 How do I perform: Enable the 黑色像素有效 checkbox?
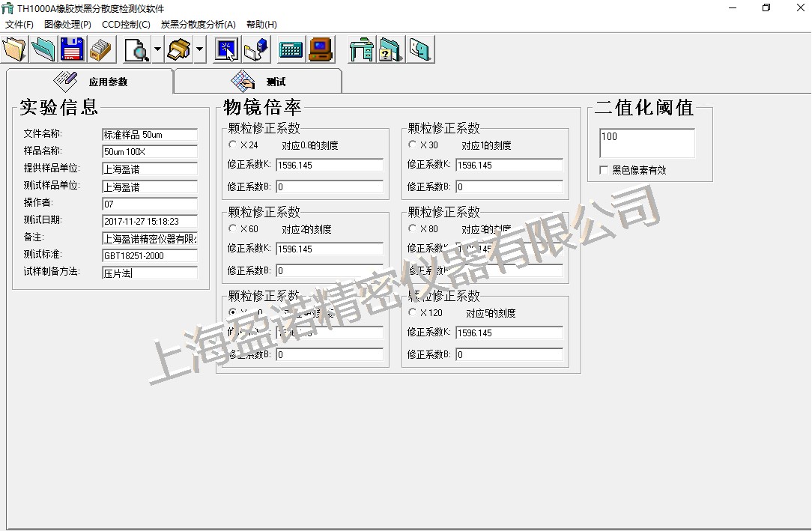click(x=604, y=170)
